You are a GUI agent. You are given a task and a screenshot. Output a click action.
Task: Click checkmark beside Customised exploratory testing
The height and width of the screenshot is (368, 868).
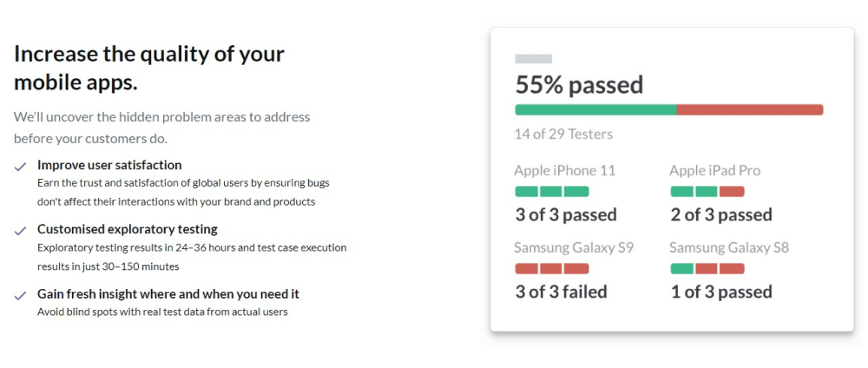click(20, 231)
